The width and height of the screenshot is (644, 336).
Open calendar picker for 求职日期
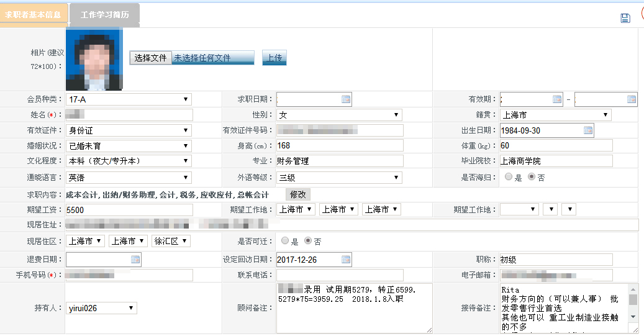point(346,99)
